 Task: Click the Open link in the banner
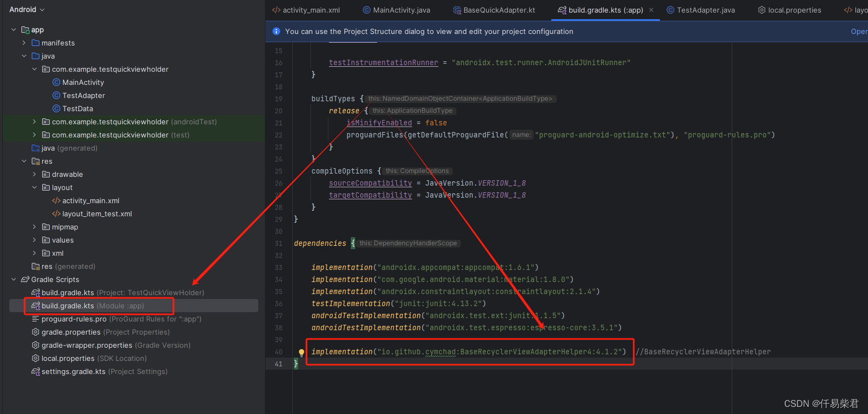[859, 32]
